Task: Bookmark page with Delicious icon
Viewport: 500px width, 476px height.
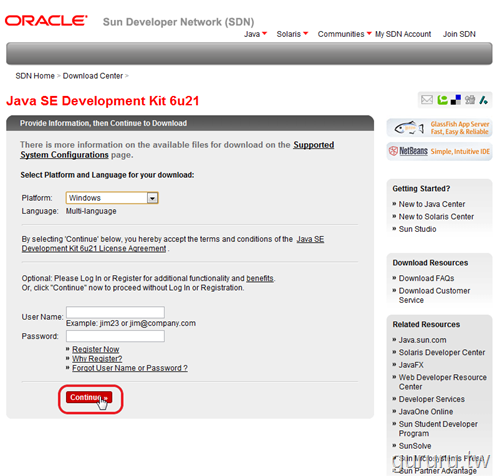Action: (x=456, y=100)
